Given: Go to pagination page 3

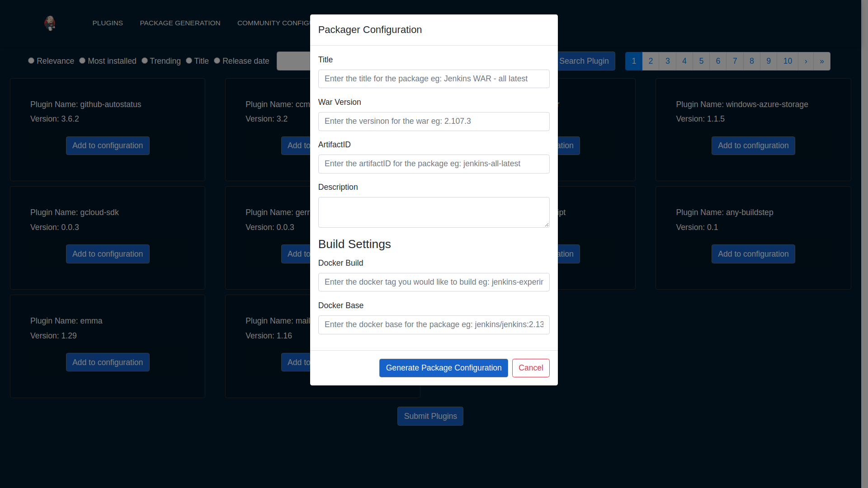Looking at the screenshot, I should (667, 61).
